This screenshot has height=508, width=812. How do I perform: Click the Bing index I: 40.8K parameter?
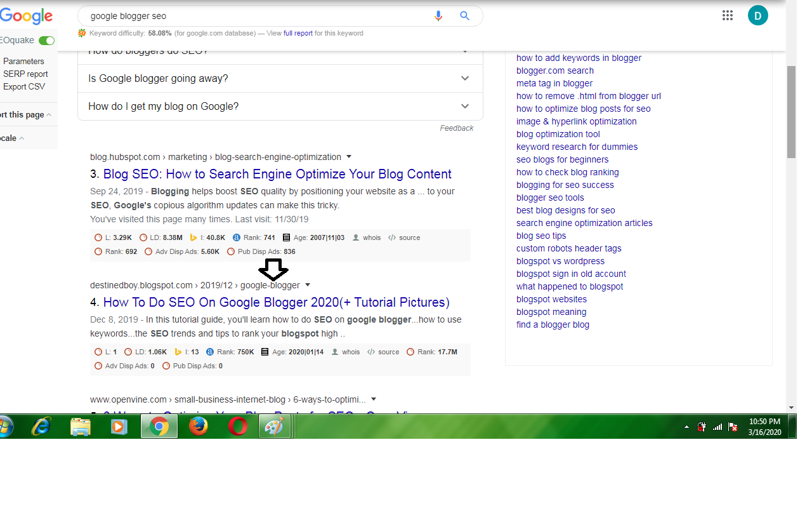tap(208, 237)
